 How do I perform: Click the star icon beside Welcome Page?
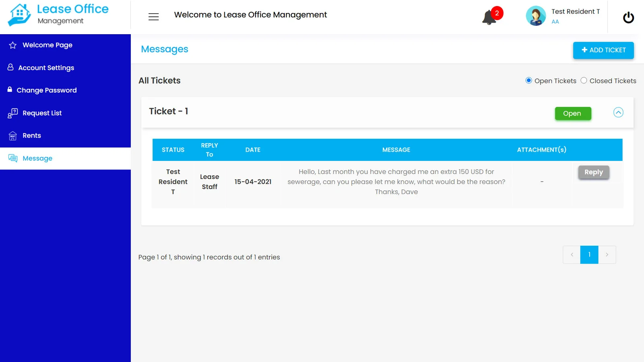tap(13, 45)
